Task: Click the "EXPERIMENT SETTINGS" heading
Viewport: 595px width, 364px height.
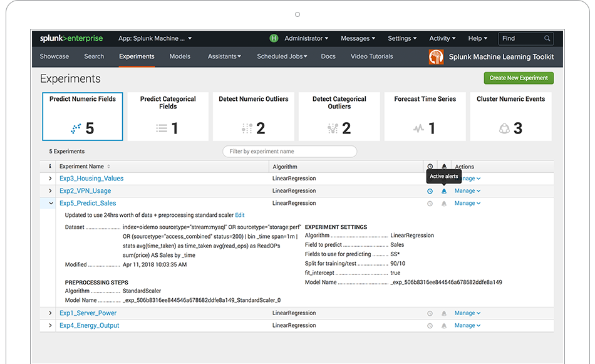Action: [x=336, y=227]
